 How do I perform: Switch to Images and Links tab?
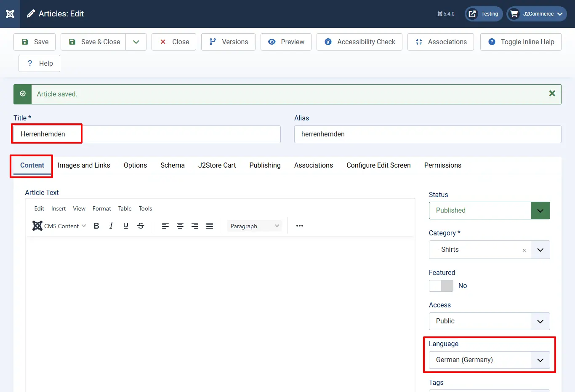(x=84, y=165)
